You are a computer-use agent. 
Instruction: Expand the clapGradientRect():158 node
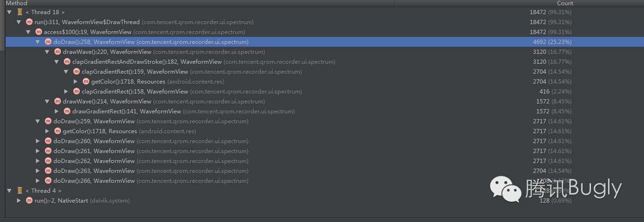click(x=66, y=92)
